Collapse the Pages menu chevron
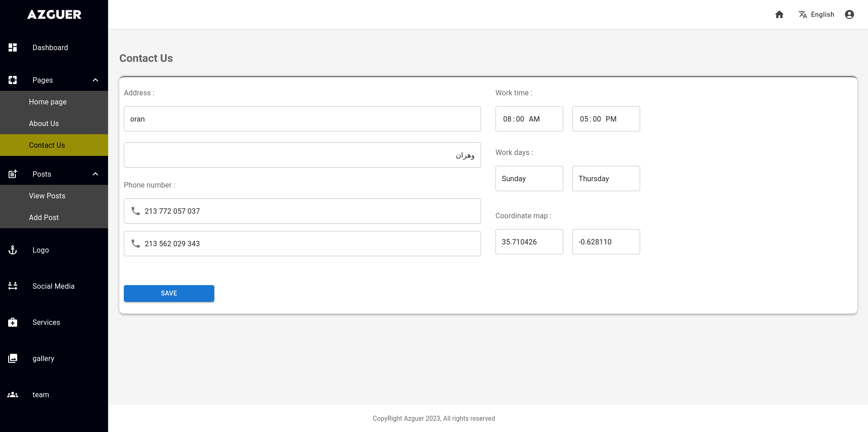This screenshot has width=868, height=432. 95,80
